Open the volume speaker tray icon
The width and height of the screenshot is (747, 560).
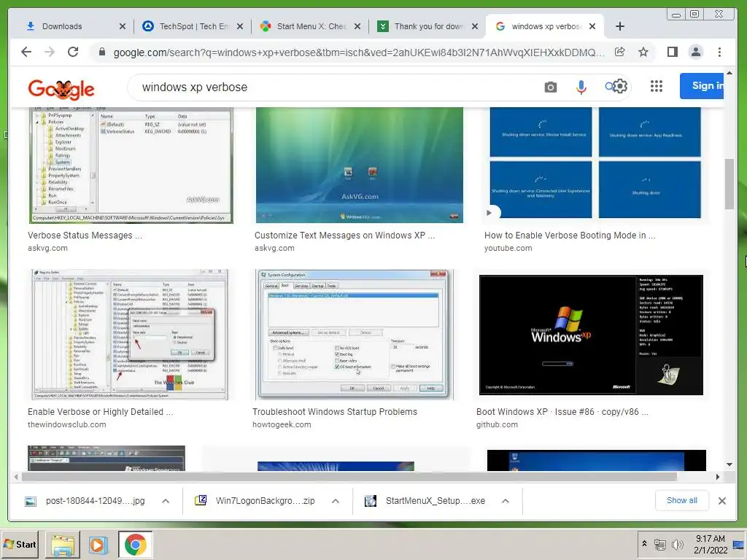[x=677, y=544]
